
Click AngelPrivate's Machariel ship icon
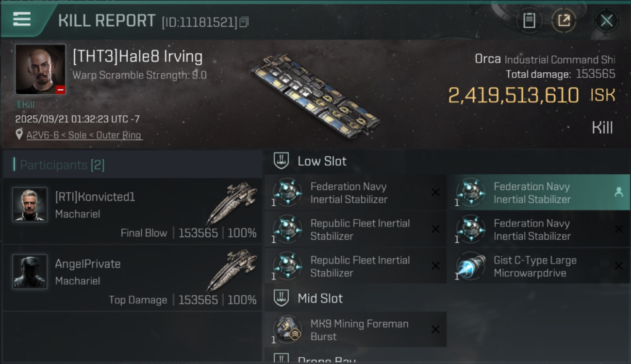pos(232,269)
